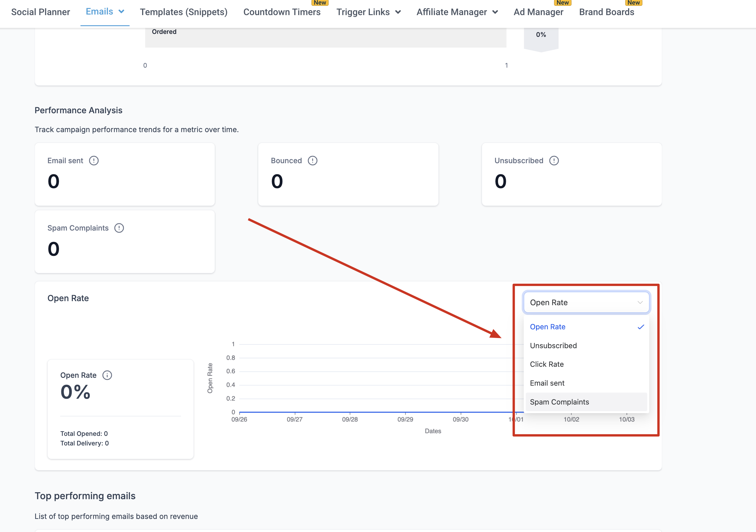Click info icon next to Unsubscribed metric
The image size is (756, 532).
pos(554,161)
